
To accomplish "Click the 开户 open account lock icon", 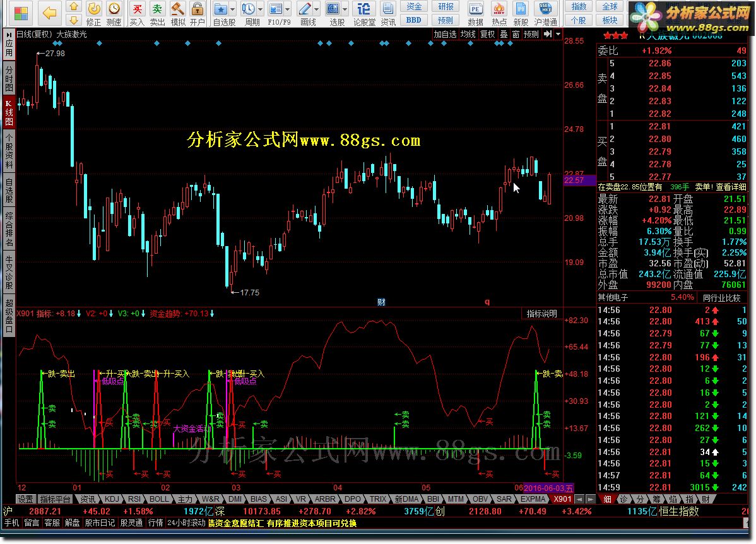I will click(197, 13).
